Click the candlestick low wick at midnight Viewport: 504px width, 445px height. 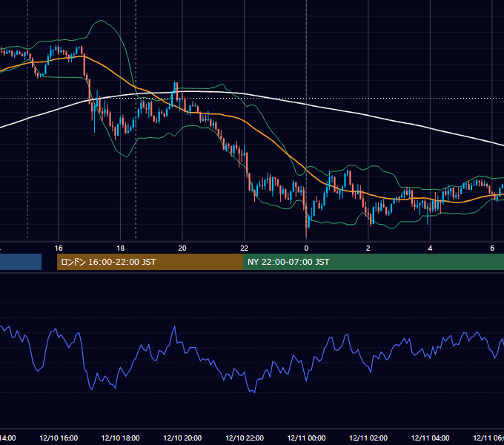(x=306, y=233)
